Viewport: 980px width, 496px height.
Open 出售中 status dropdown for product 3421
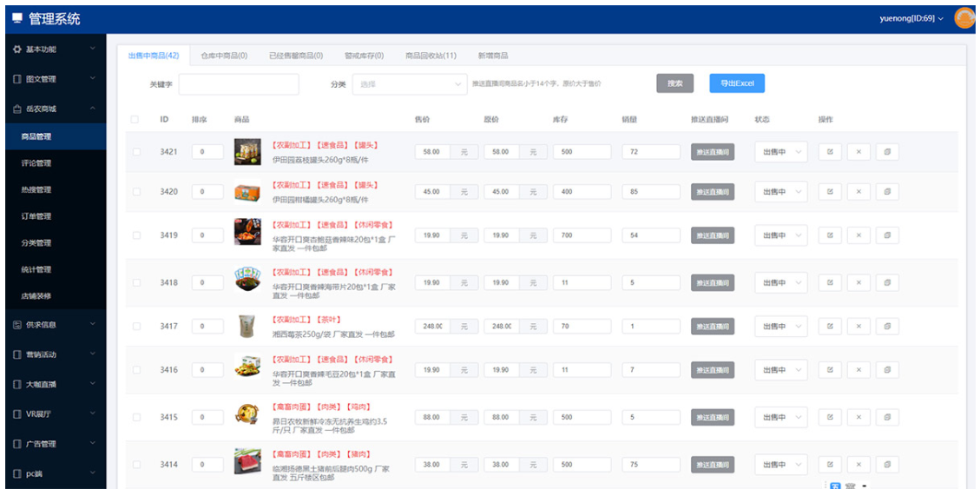point(780,152)
